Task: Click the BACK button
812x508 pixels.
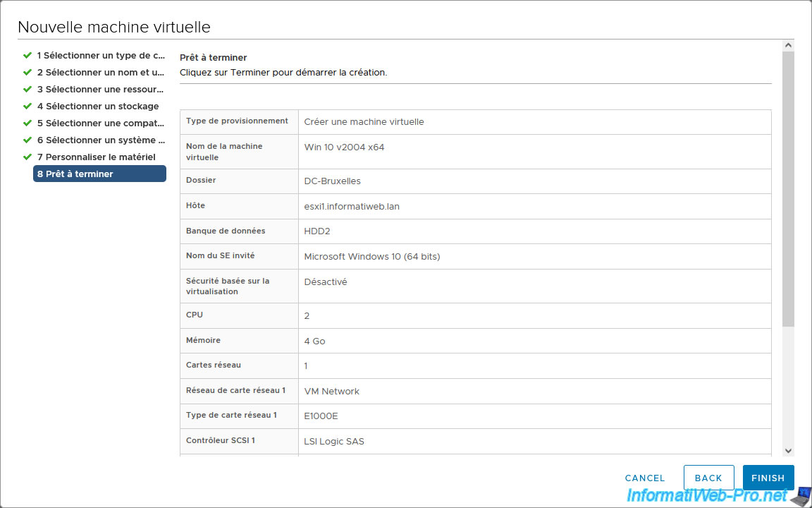Action: [708, 478]
